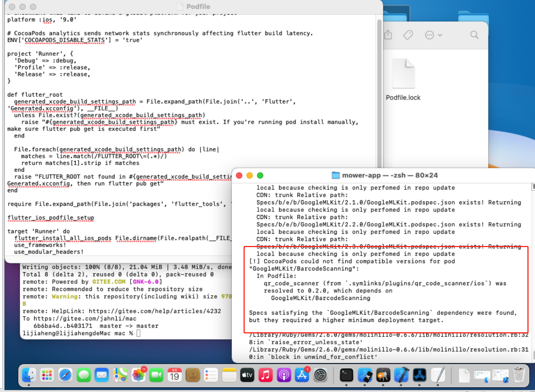
Task: Click the Tags icon in the Finder toolbar
Action: coord(408,35)
